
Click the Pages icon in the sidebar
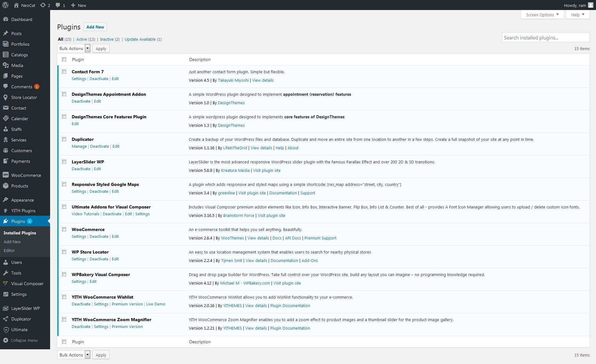click(5, 76)
